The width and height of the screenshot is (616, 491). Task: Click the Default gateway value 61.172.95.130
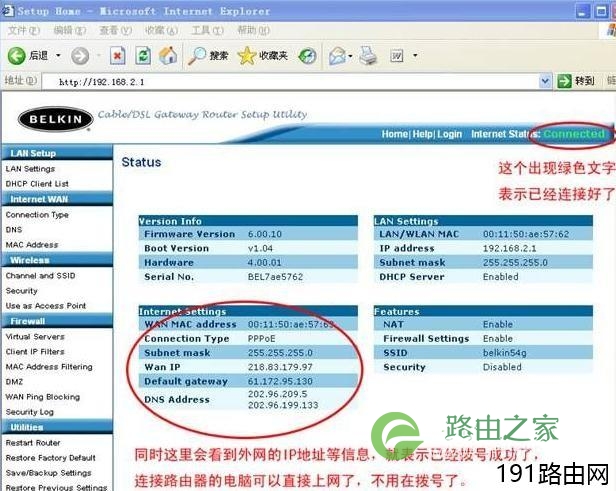[280, 381]
